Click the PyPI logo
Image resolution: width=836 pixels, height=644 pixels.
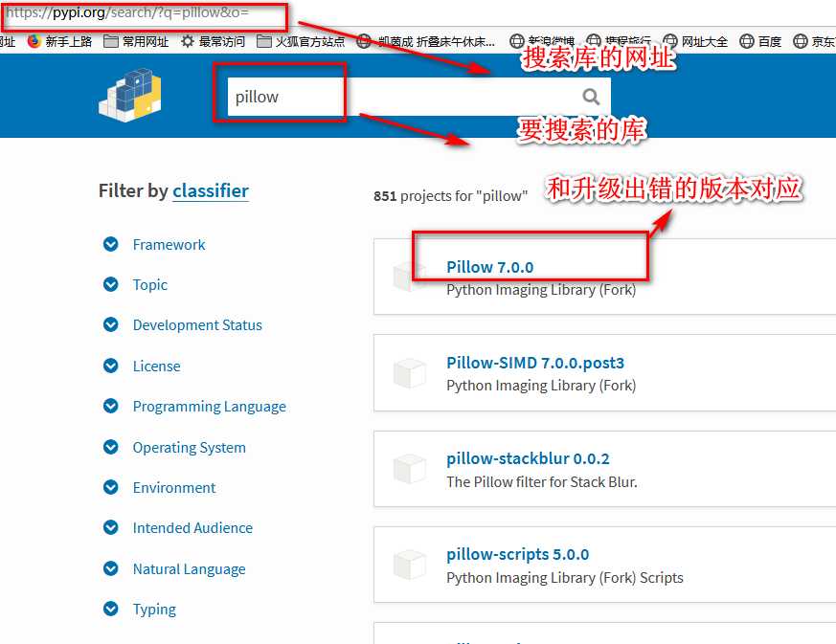(x=130, y=95)
